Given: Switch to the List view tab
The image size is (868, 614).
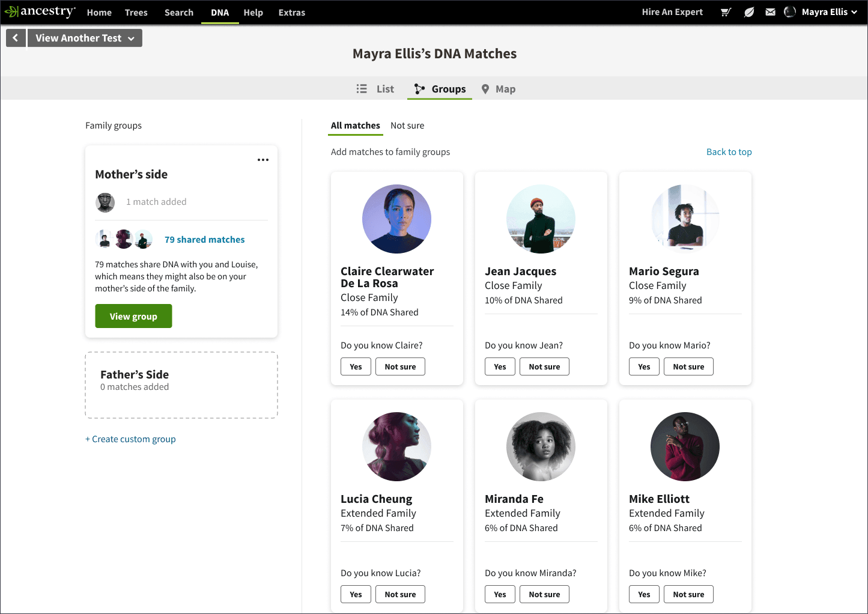Looking at the screenshot, I should pyautogui.click(x=375, y=89).
